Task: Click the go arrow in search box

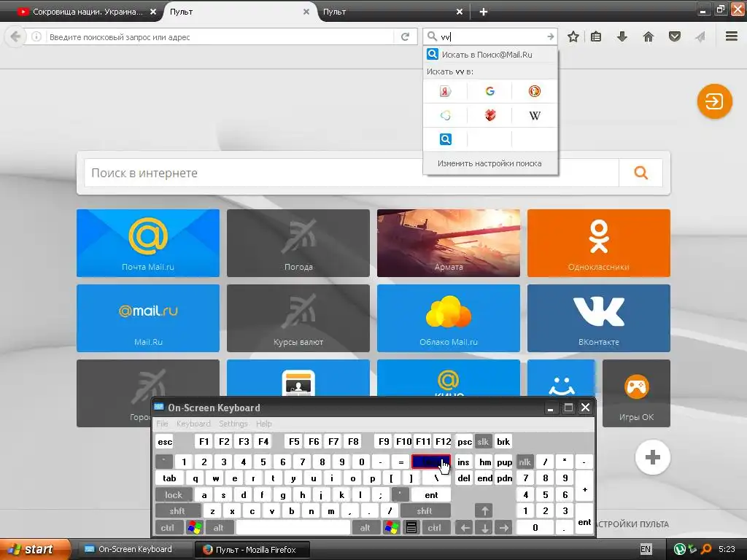Action: pyautogui.click(x=550, y=36)
